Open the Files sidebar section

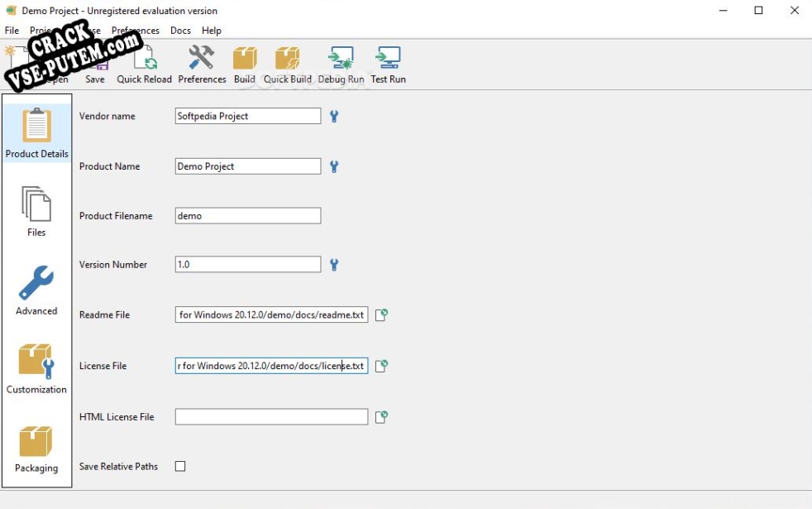pos(36,212)
